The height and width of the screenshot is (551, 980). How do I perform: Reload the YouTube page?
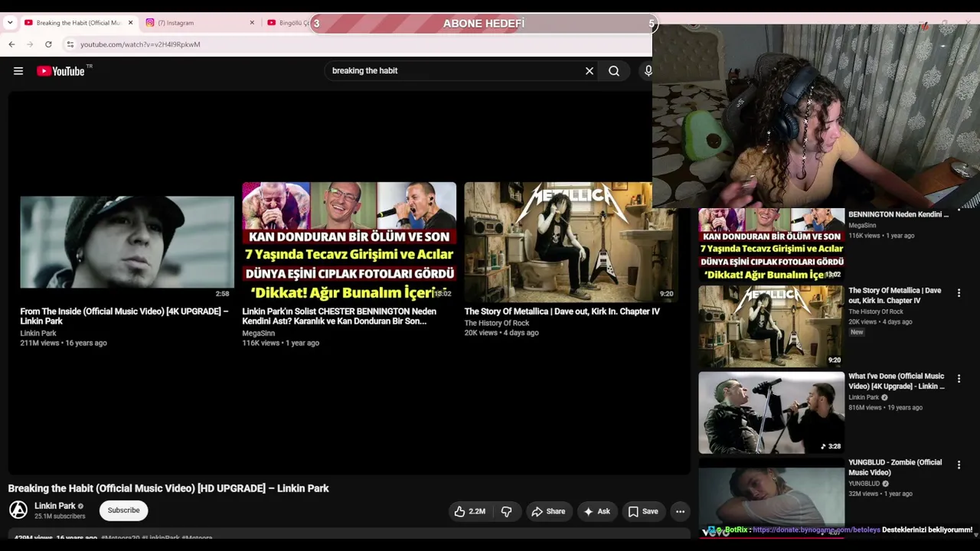click(48, 44)
